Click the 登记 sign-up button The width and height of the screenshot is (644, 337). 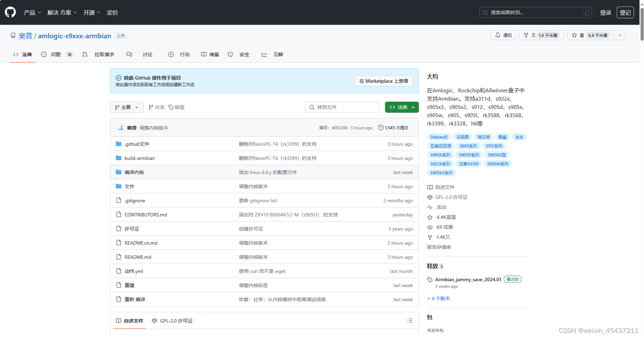click(x=625, y=12)
